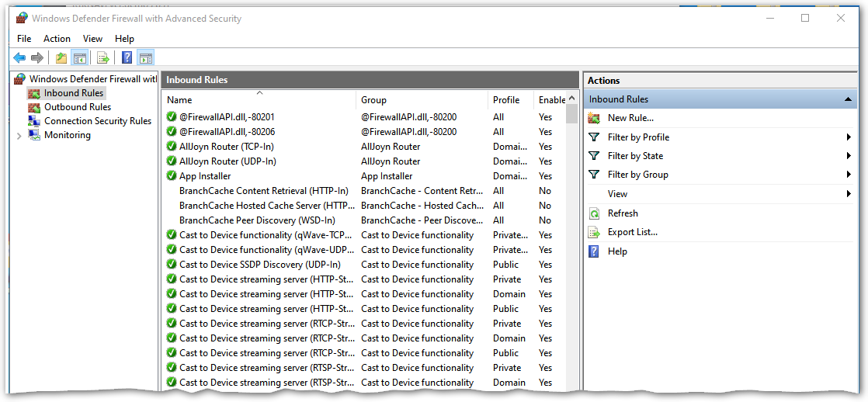Image resolution: width=868 pixels, height=402 pixels.
Task: Click the green check beside App Installer rule
Action: (x=172, y=176)
